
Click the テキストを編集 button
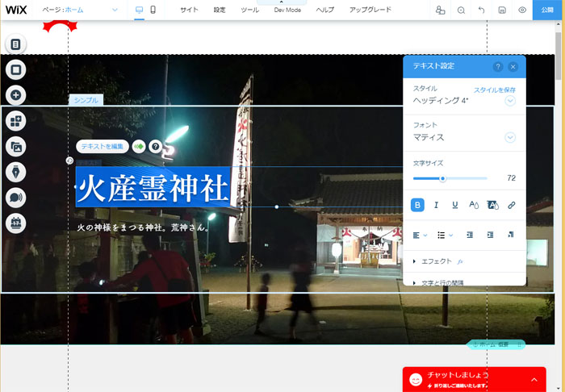pyautogui.click(x=103, y=147)
